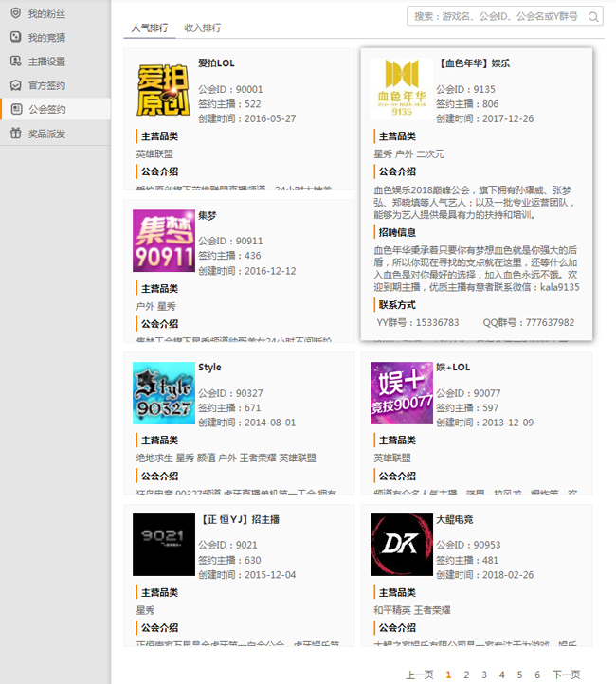The height and width of the screenshot is (684, 616).
Task: Switch to the 收入排行 tab
Action: [203, 28]
